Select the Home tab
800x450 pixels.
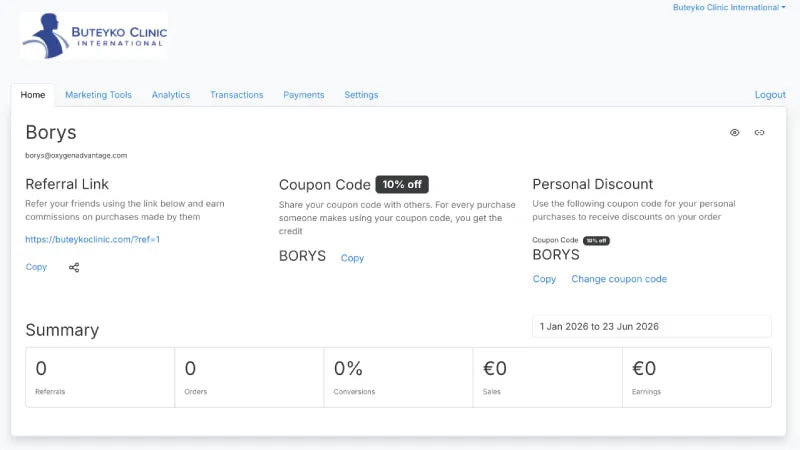(33, 95)
